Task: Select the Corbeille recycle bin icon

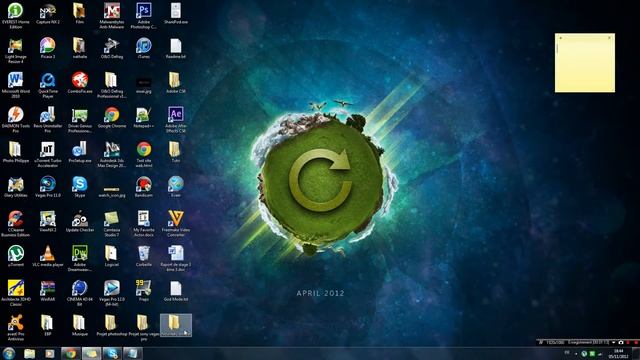Action: (144, 256)
